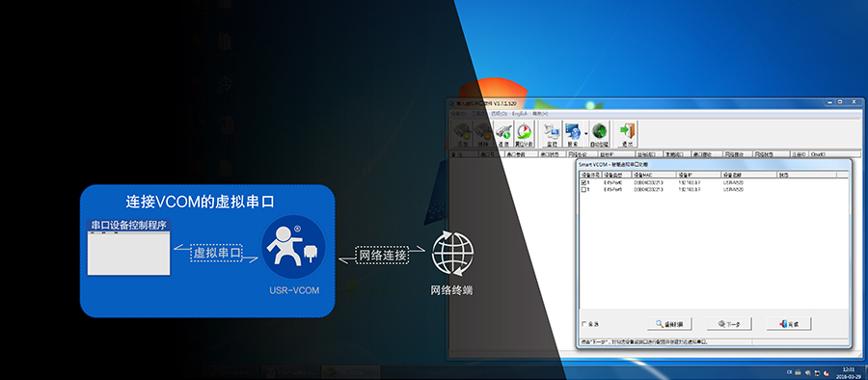Uncheck the ticked device checkbox in Smart VCOM
The image size is (868, 380).
583,182
